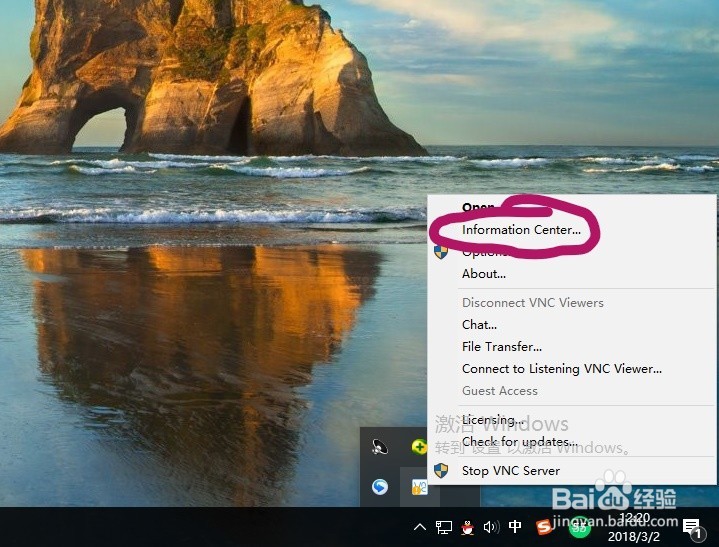This screenshot has width=719, height=547.
Task: Open the Action Center notification icon
Action: (692, 528)
